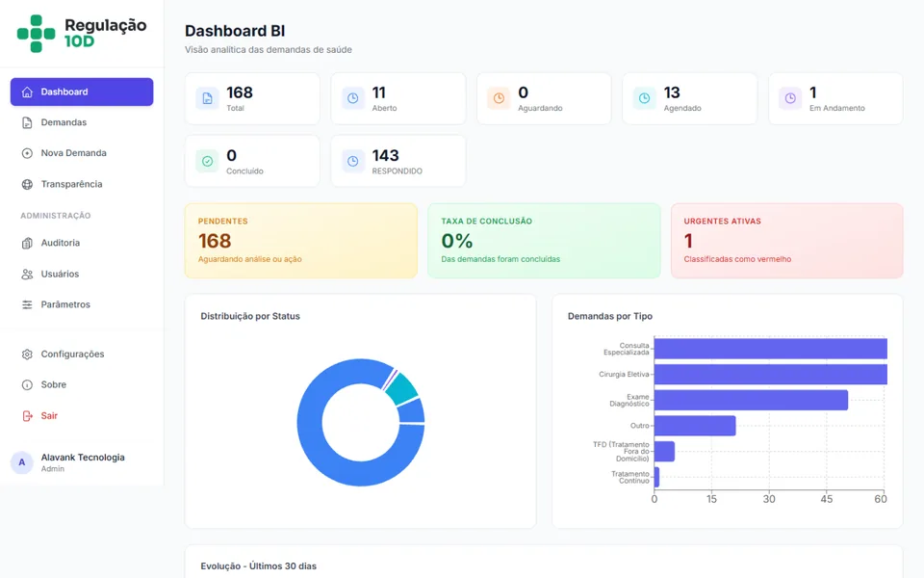Screen dimensions: 924x578
Task: Click the plus-circle icon beside Nova Demanda
Action: 27,153
